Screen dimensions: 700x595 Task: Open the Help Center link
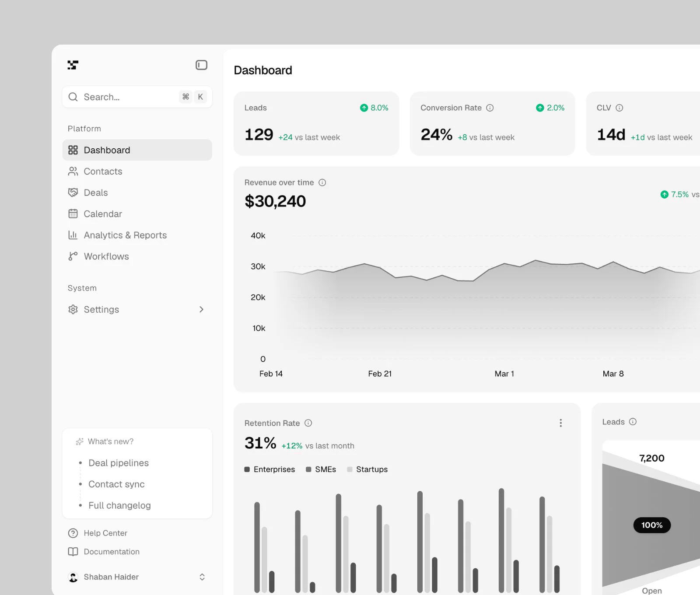105,533
